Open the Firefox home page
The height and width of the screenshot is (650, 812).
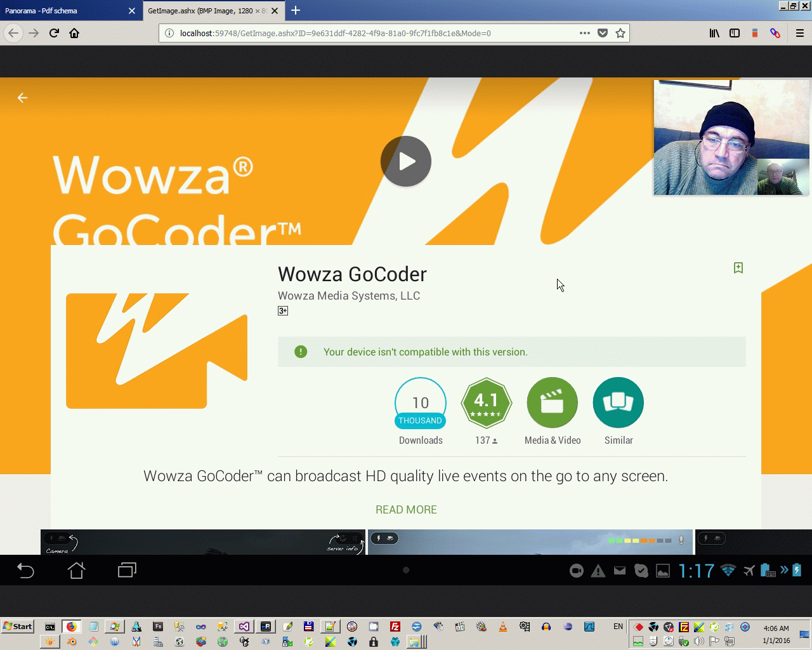pos(74,33)
